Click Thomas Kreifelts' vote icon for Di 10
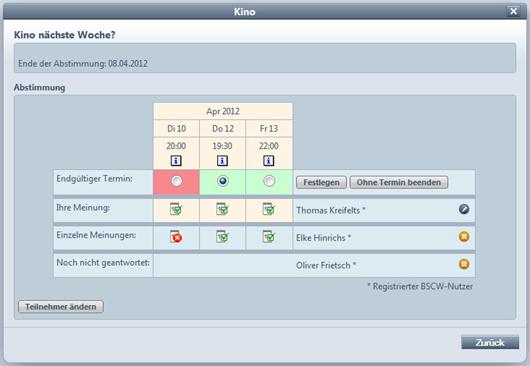The image size is (530, 366). (x=176, y=209)
